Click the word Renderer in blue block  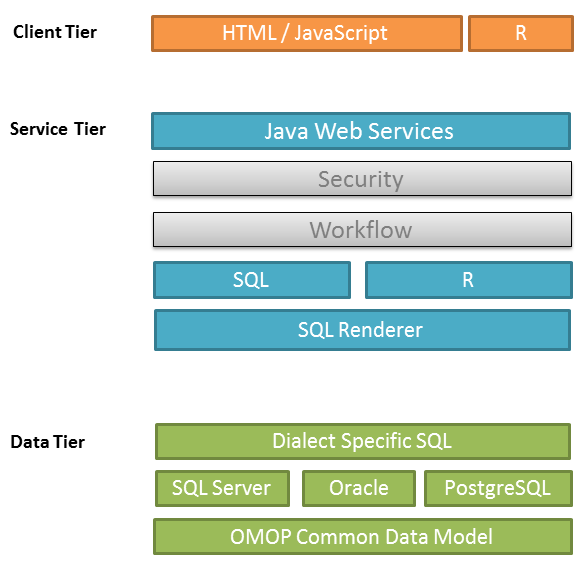(x=381, y=330)
